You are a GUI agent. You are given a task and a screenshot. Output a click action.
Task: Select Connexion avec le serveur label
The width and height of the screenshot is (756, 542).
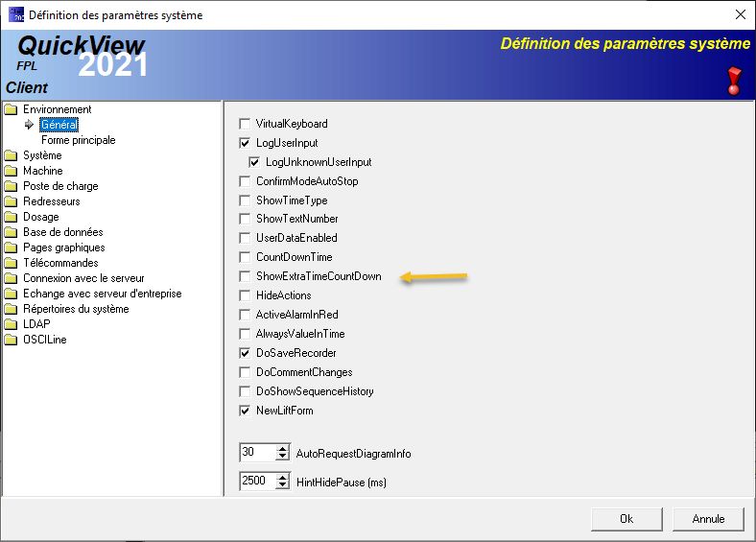tap(83, 279)
